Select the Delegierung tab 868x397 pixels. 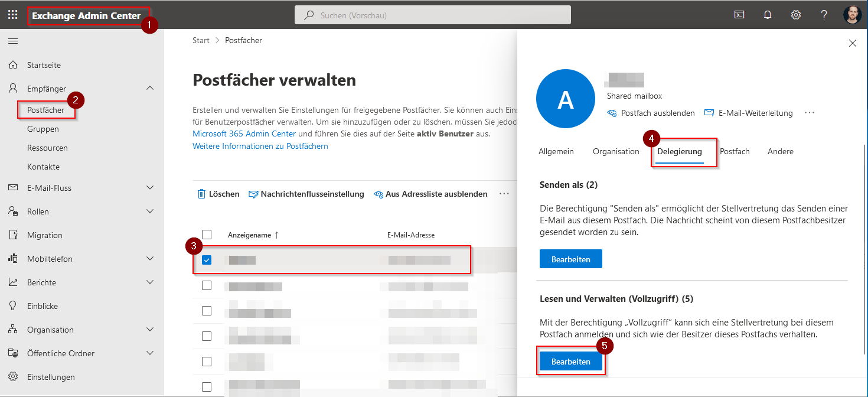coord(680,152)
